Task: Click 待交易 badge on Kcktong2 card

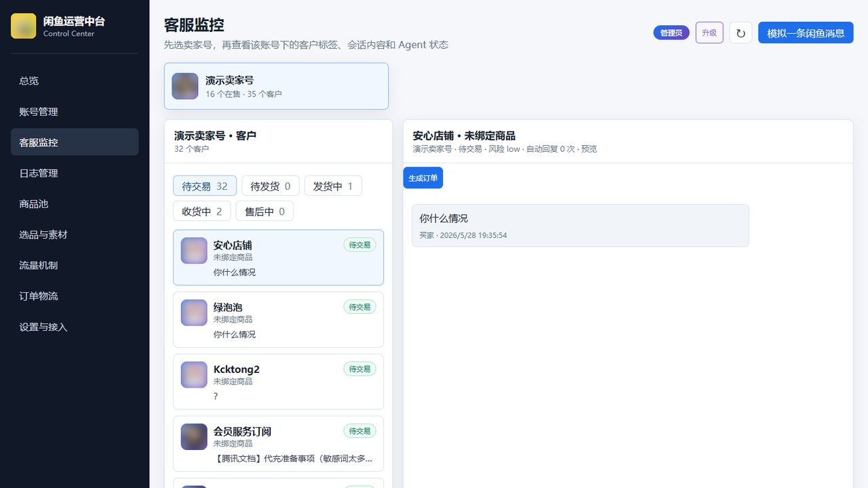Action: pyautogui.click(x=359, y=369)
